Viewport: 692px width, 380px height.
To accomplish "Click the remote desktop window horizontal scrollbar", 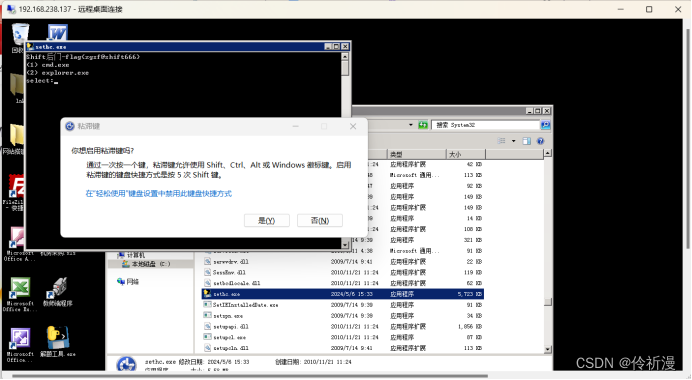I will 250,376.
